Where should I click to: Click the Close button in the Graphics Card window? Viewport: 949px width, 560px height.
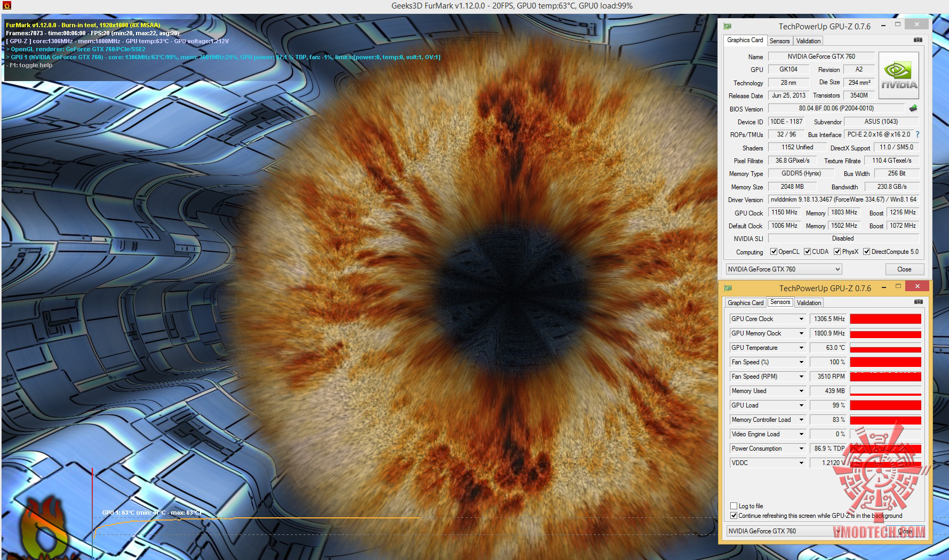904,269
